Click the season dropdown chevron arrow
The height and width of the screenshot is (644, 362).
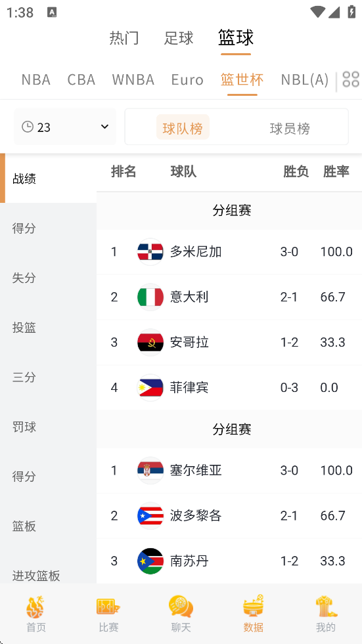(x=104, y=127)
